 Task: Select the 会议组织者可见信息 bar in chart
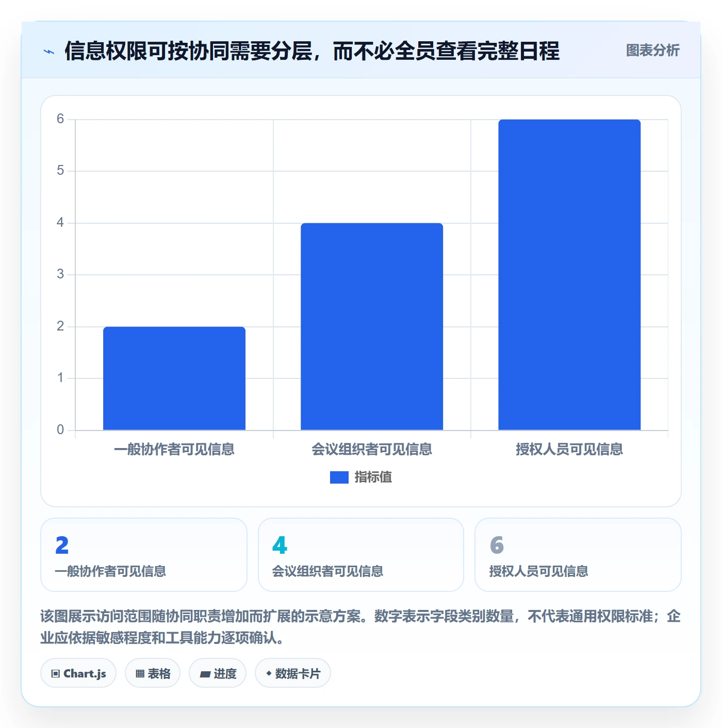point(372,326)
